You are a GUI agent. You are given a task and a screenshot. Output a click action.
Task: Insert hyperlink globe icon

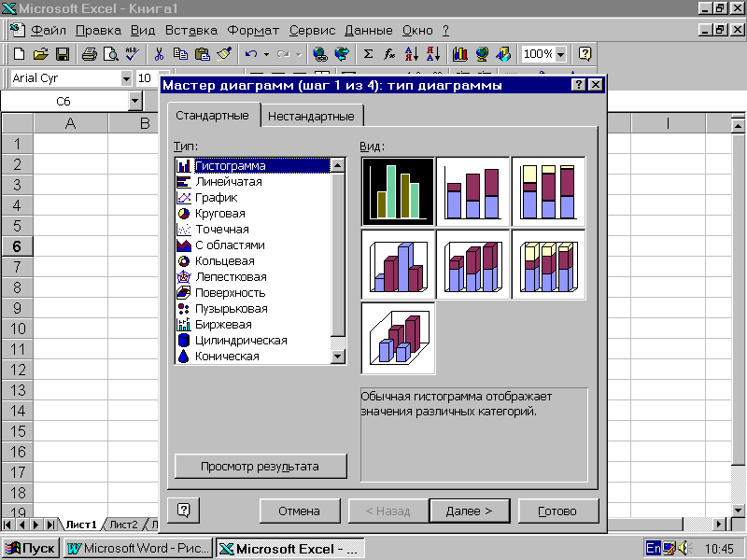click(320, 54)
